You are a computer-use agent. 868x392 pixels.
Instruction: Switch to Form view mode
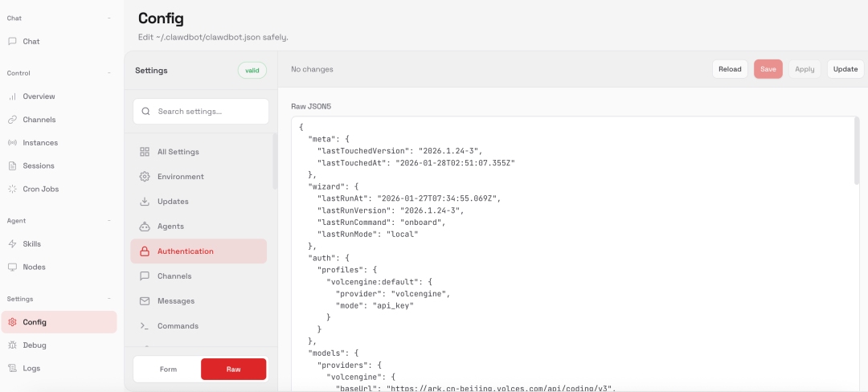(168, 370)
